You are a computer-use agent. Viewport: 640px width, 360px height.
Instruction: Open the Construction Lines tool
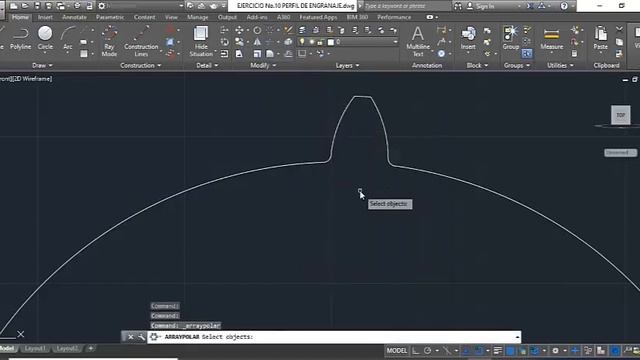tap(141, 40)
